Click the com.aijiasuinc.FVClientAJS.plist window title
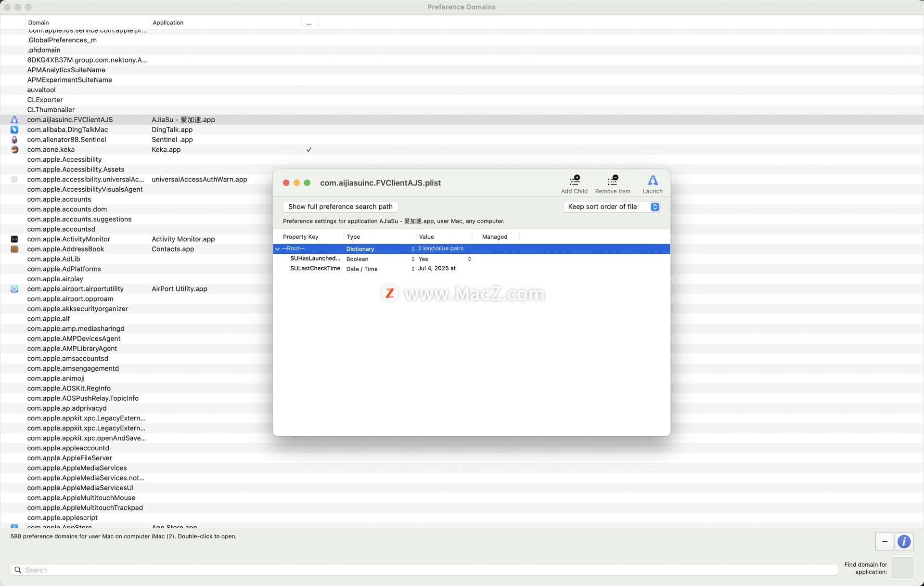Image resolution: width=924 pixels, height=586 pixels. coord(380,183)
